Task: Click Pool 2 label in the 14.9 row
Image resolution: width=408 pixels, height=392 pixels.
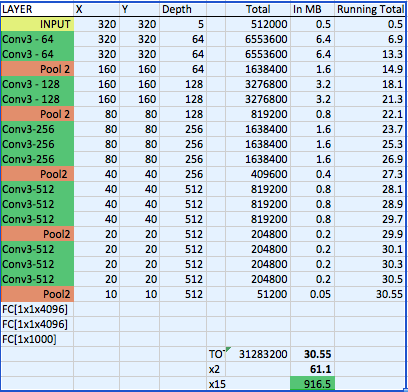Action: click(37, 69)
